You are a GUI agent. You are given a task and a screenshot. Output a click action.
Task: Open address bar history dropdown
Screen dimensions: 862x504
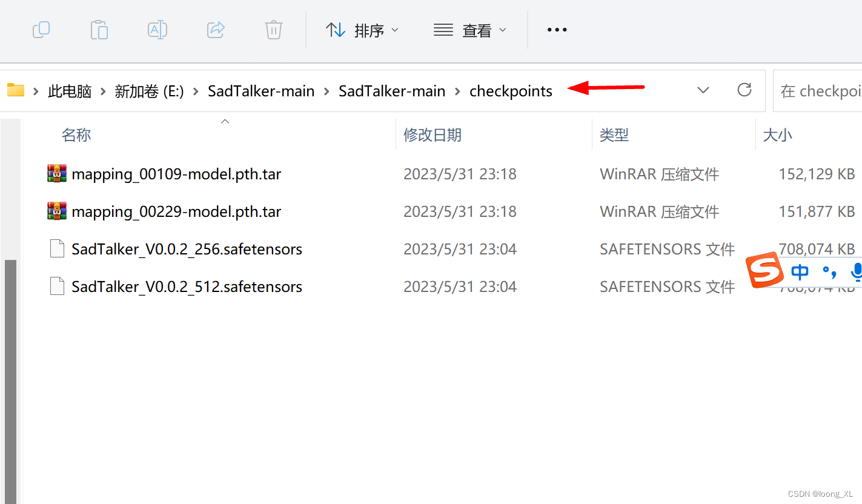pyautogui.click(x=703, y=90)
